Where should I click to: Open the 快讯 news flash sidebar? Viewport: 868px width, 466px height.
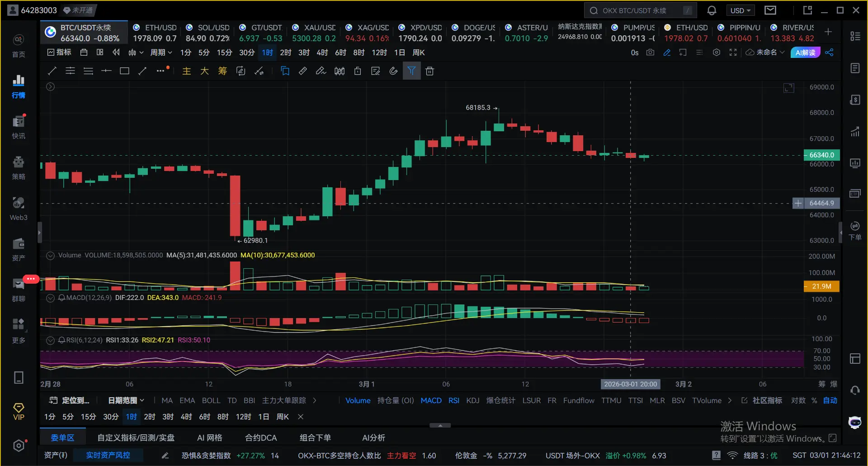pyautogui.click(x=19, y=127)
